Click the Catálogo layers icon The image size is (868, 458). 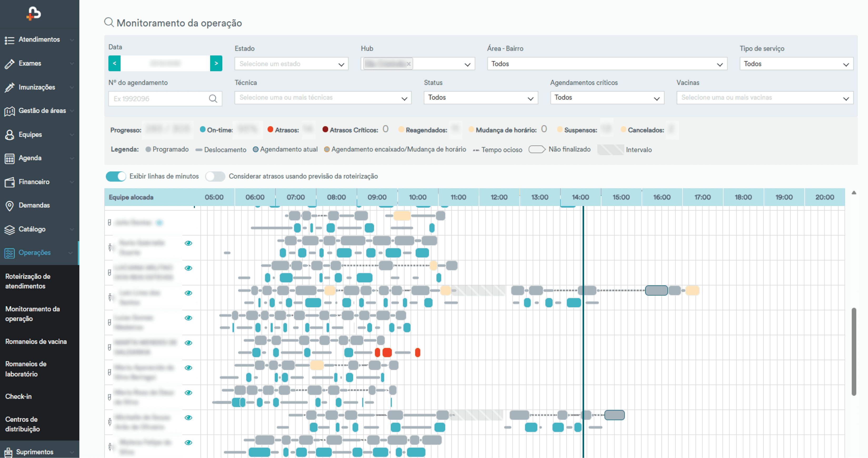point(9,229)
